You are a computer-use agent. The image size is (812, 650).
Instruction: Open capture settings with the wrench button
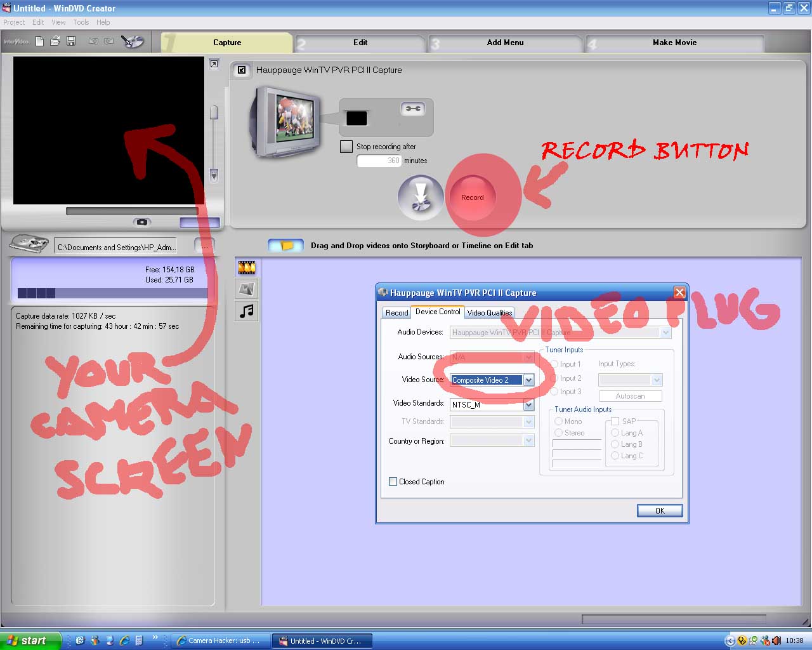tap(413, 109)
